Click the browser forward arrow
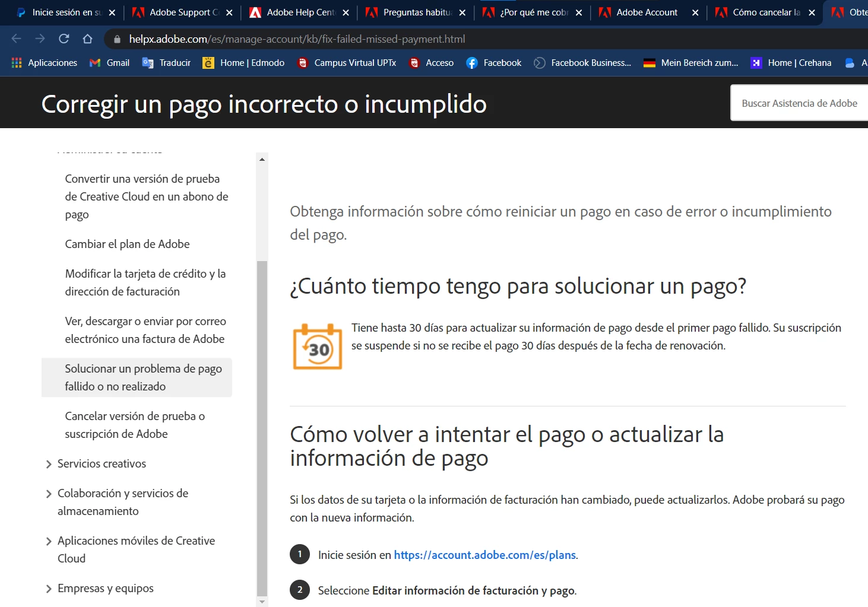The width and height of the screenshot is (868, 607). coord(40,39)
